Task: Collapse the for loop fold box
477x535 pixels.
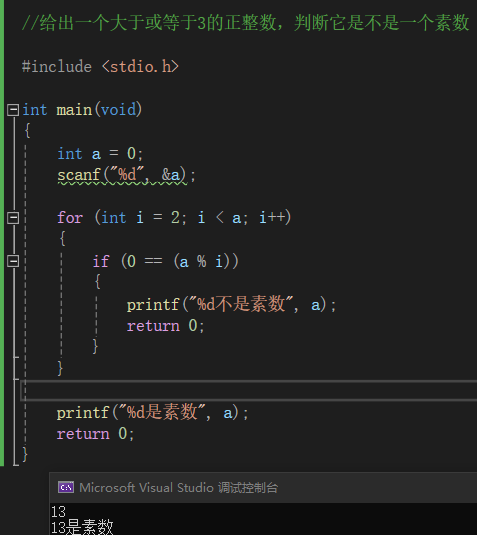Action: [13, 218]
